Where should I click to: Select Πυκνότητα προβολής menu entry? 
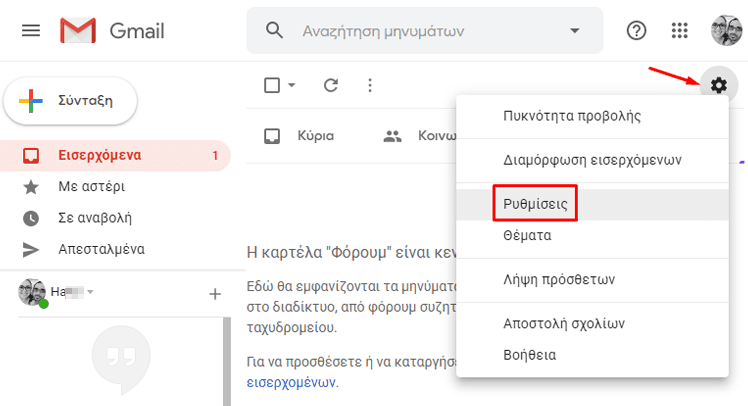(571, 115)
